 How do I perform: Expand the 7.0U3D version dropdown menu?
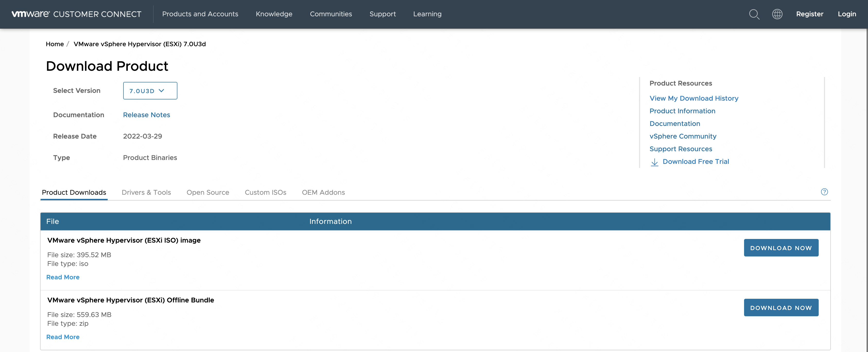pos(150,90)
